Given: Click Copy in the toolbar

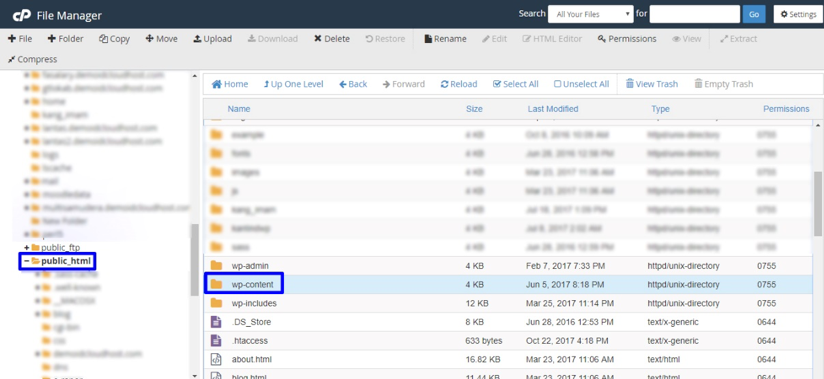Looking at the screenshot, I should pyautogui.click(x=114, y=39).
